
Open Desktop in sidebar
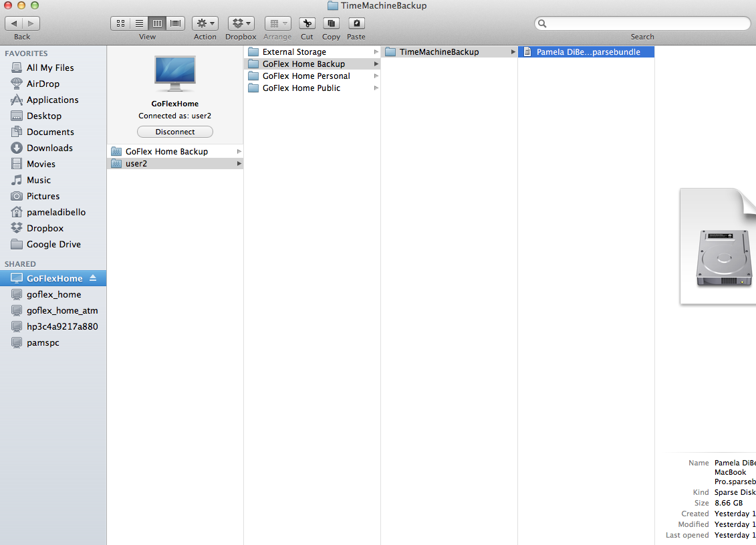pyautogui.click(x=53, y=116)
